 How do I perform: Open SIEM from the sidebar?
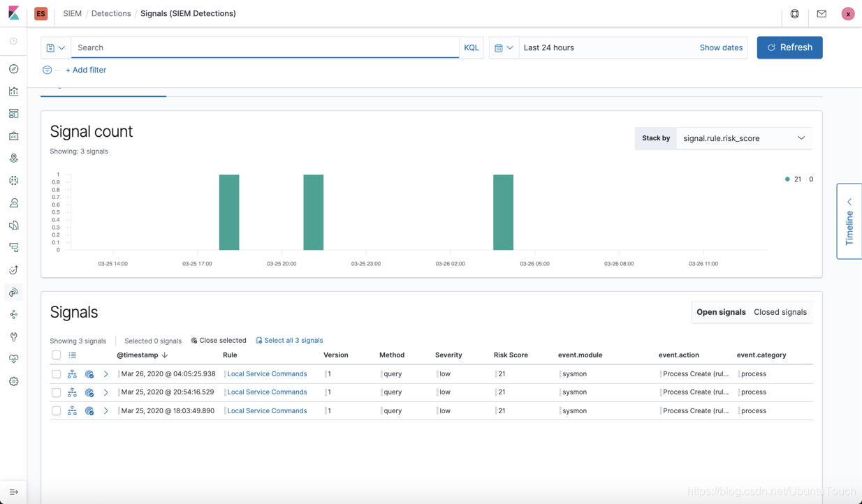coord(13,292)
